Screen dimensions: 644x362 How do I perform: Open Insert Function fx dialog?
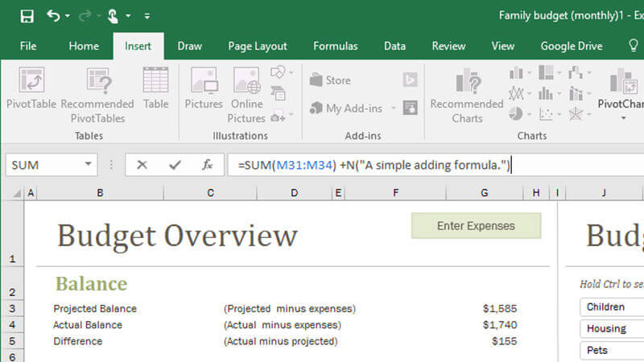pos(207,165)
